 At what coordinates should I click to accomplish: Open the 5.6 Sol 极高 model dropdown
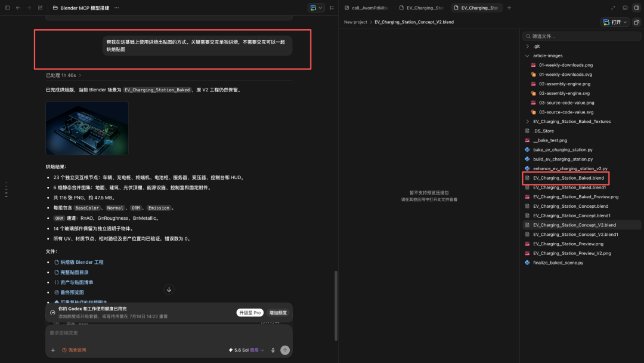pyautogui.click(x=246, y=350)
